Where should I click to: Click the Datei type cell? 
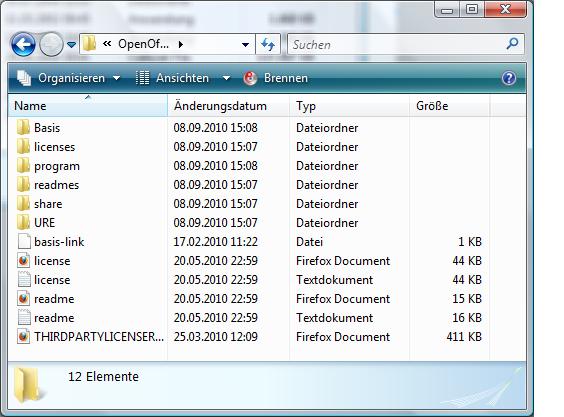click(309, 242)
